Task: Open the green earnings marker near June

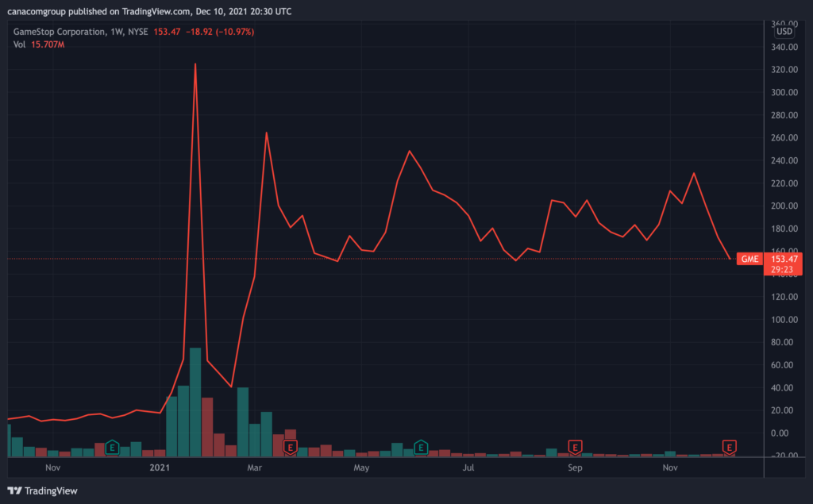Action: (x=421, y=448)
